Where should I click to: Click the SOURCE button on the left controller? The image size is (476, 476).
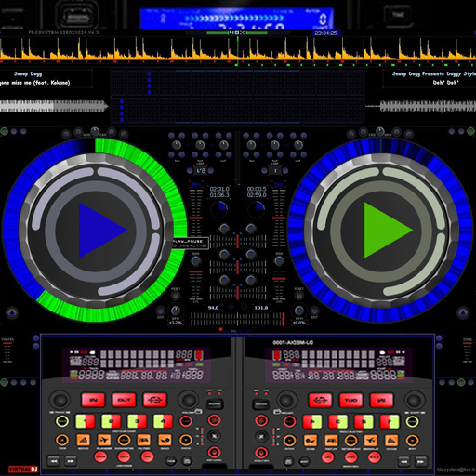[214, 403]
